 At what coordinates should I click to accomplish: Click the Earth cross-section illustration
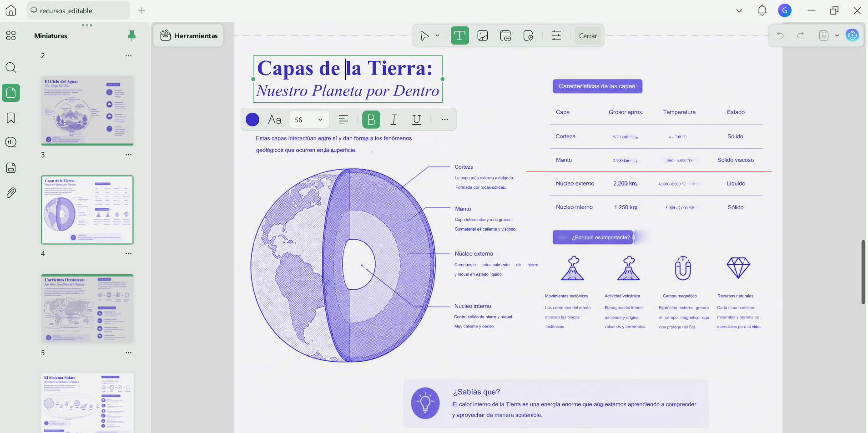point(343,266)
